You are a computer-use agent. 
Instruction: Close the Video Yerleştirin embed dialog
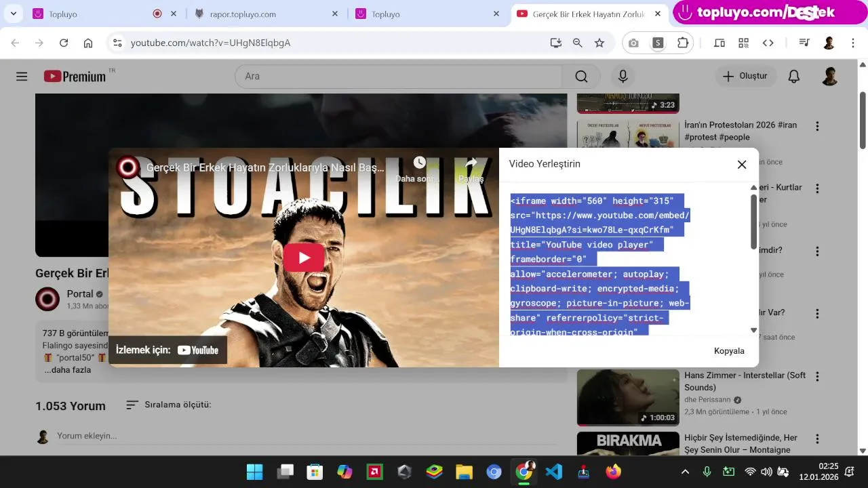(742, 164)
